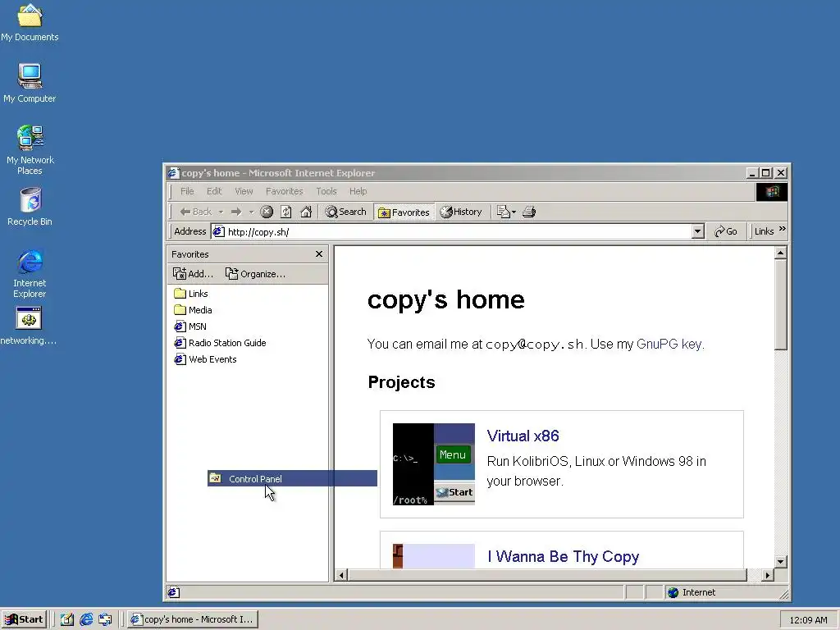Click the address bar URL field
Screen dimensions: 840x630
[x=458, y=231]
